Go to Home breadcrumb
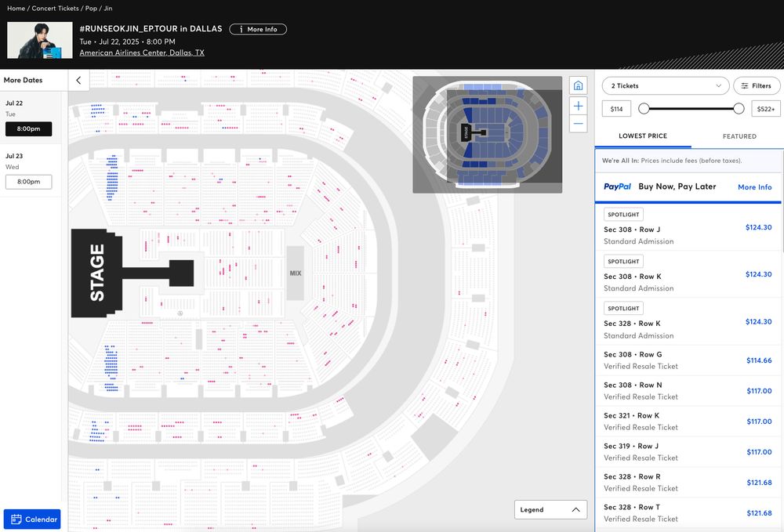This screenshot has height=532, width=784. [x=16, y=9]
